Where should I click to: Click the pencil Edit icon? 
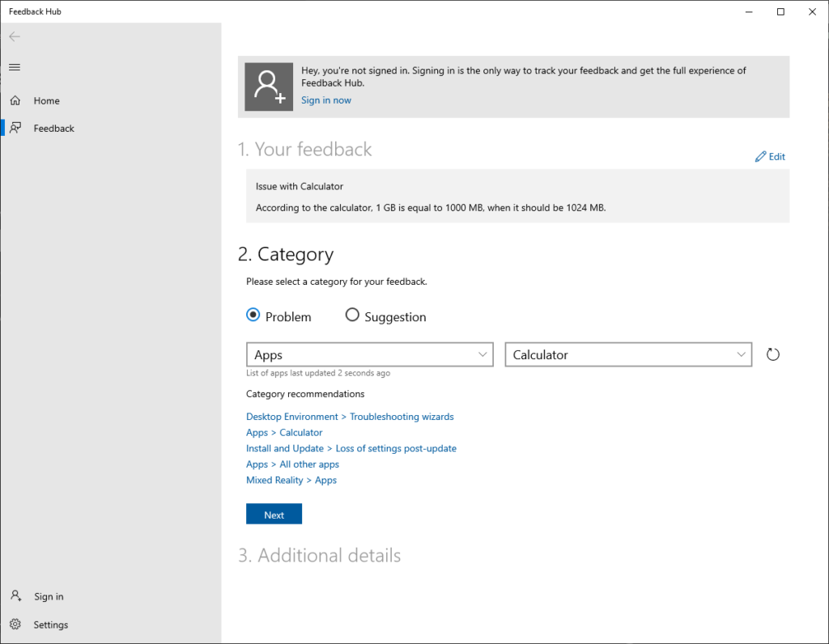(x=760, y=156)
